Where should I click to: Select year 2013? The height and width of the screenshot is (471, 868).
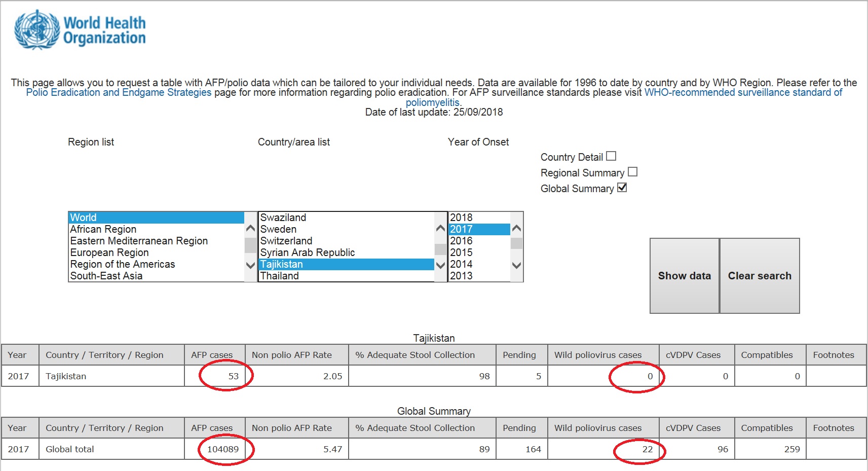pyautogui.click(x=479, y=276)
